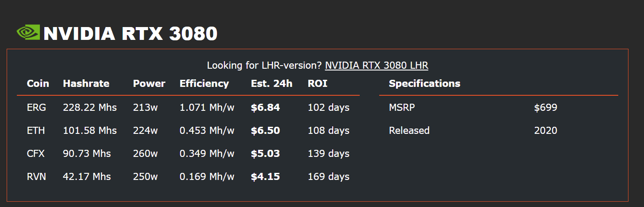
Task: Click the $6.50 estimated earnings
Action: pyautogui.click(x=265, y=130)
